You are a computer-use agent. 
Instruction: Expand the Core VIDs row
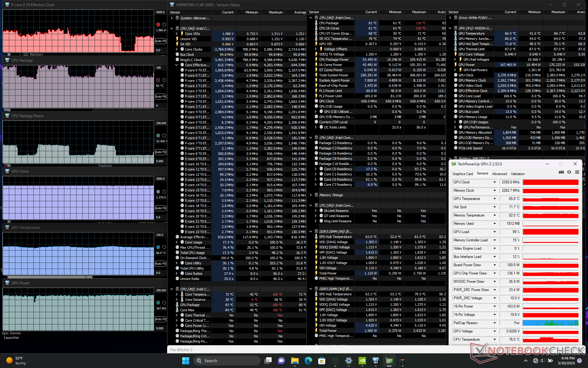pyautogui.click(x=177, y=34)
